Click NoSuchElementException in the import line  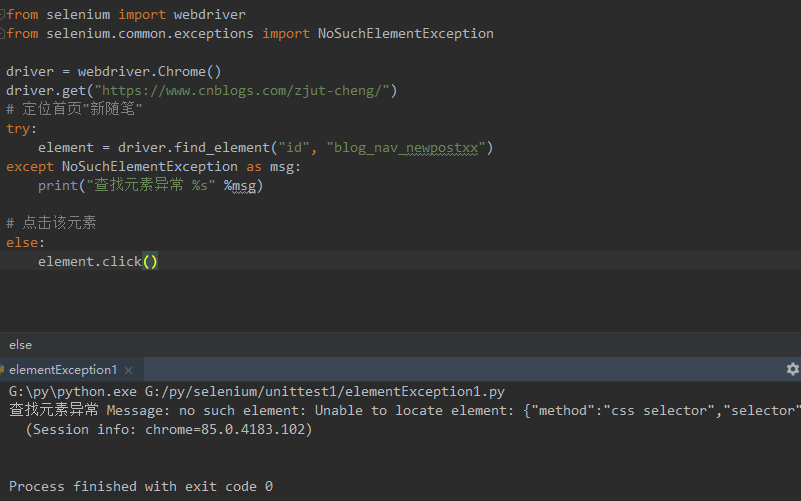pyautogui.click(x=406, y=34)
